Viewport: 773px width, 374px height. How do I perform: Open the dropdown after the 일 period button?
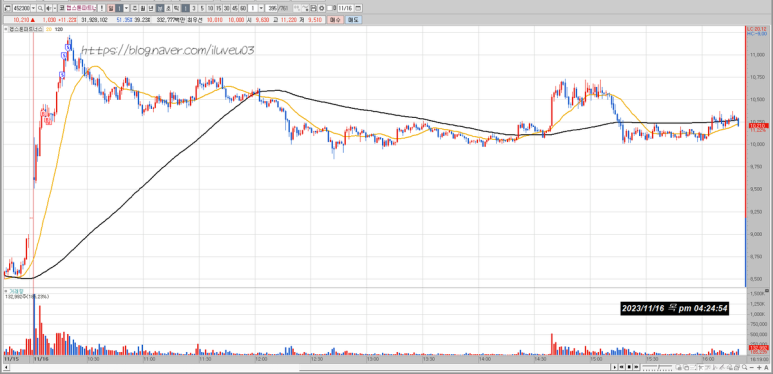126,8
